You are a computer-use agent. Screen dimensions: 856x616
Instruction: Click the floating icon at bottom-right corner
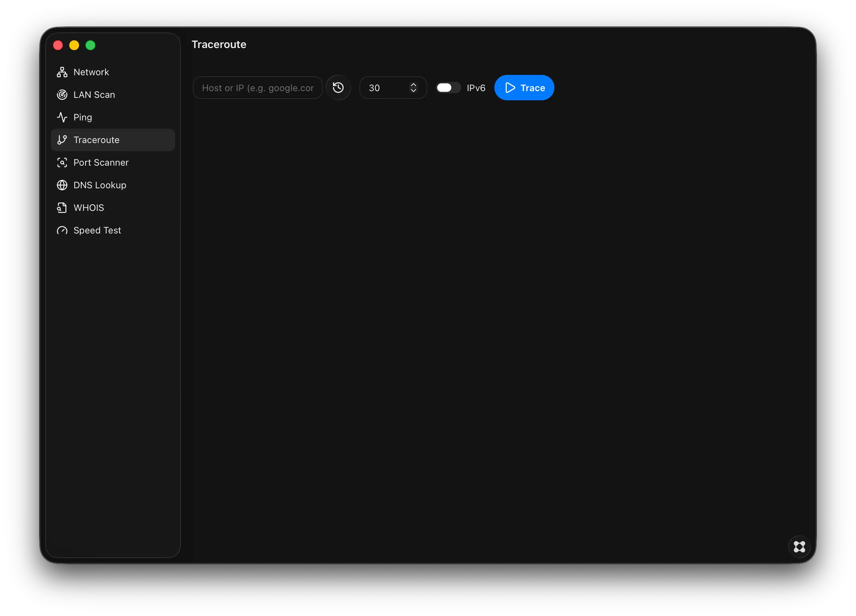pyautogui.click(x=799, y=546)
